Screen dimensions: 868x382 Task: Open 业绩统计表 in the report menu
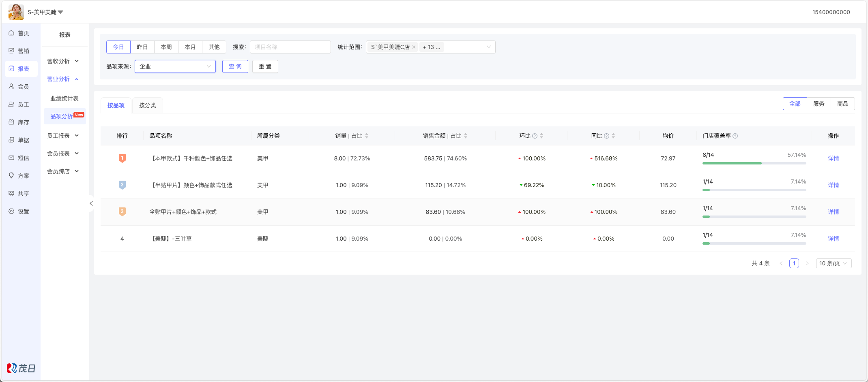point(64,98)
